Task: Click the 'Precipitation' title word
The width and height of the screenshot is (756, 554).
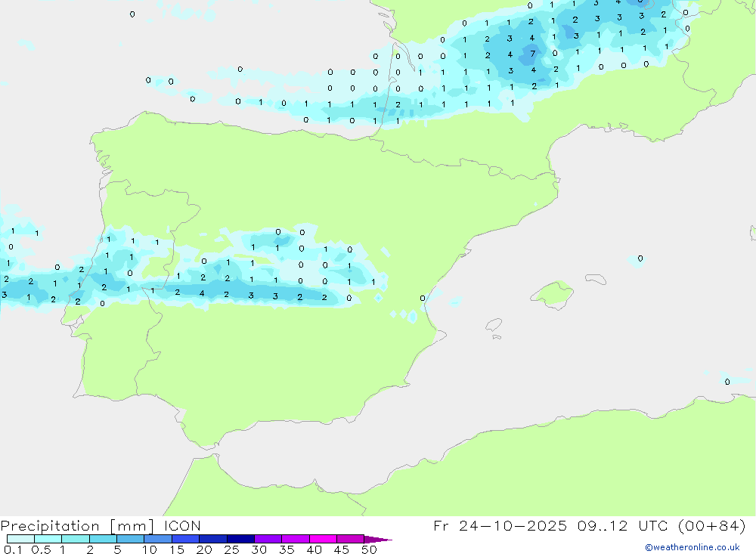Action: tap(50, 526)
